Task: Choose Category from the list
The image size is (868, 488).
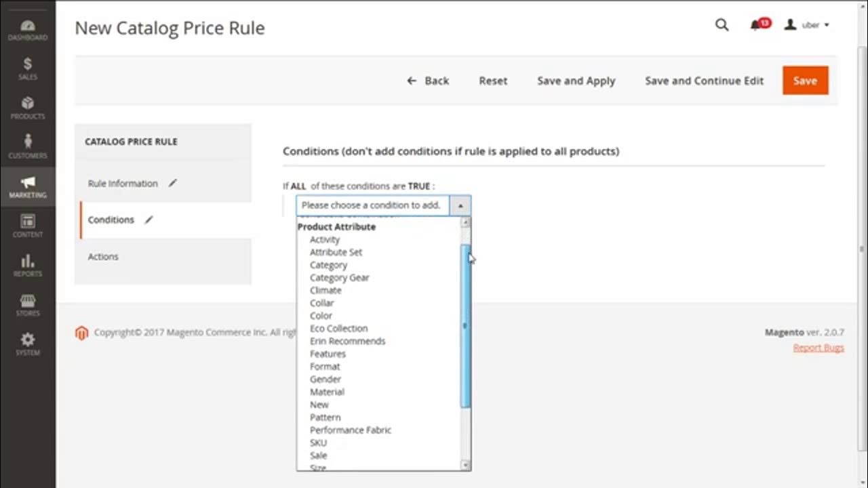Action: [328, 265]
